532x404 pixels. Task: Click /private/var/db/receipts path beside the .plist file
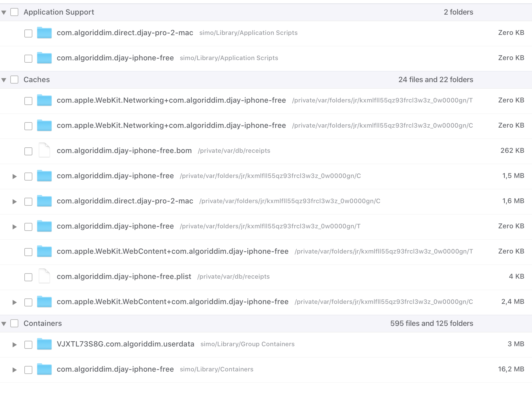233,277
